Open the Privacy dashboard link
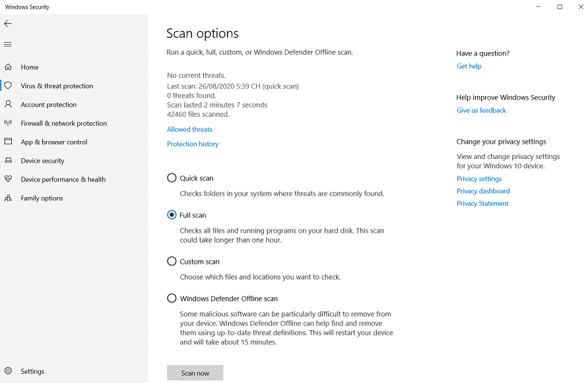The height and width of the screenshot is (383, 588). [x=483, y=191]
